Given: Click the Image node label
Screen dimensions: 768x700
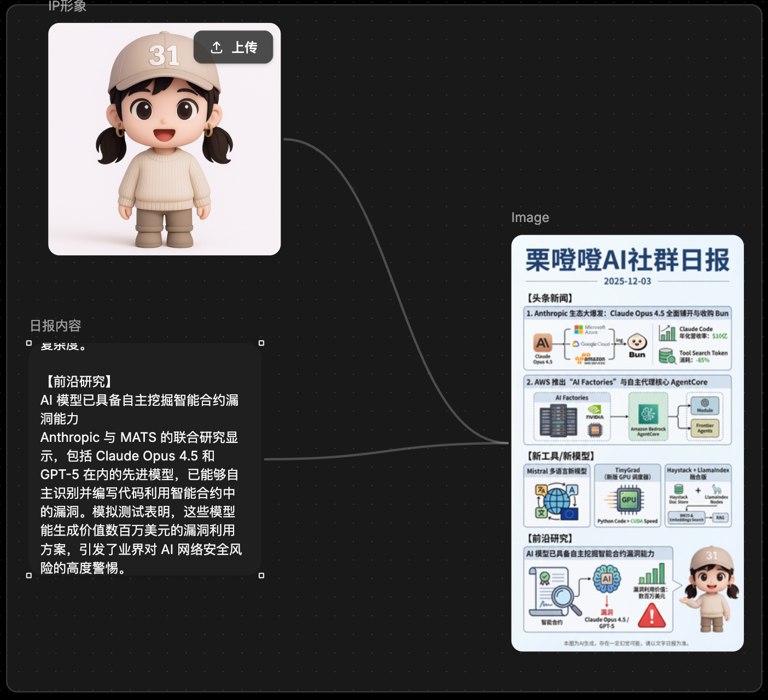Looking at the screenshot, I should coord(530,218).
